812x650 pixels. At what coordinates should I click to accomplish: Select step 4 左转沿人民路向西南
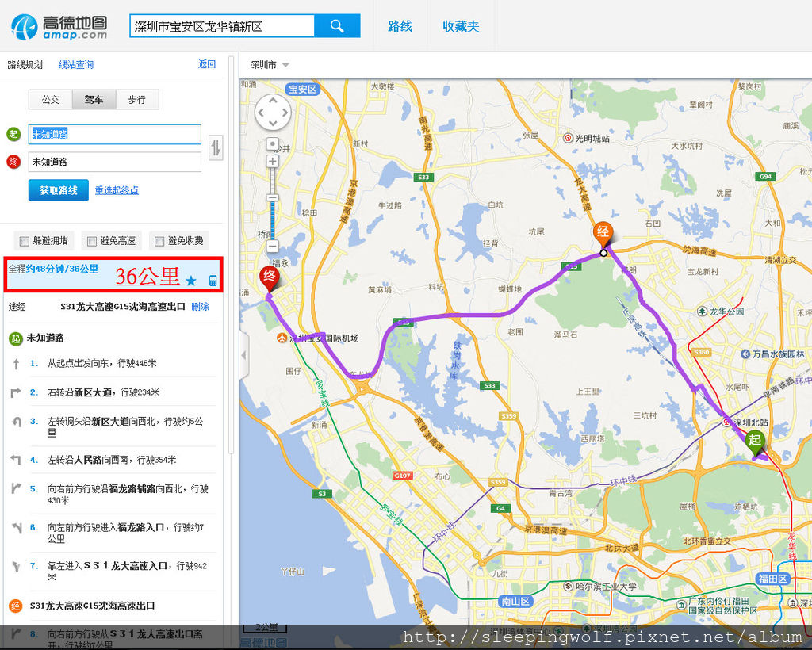click(113, 460)
